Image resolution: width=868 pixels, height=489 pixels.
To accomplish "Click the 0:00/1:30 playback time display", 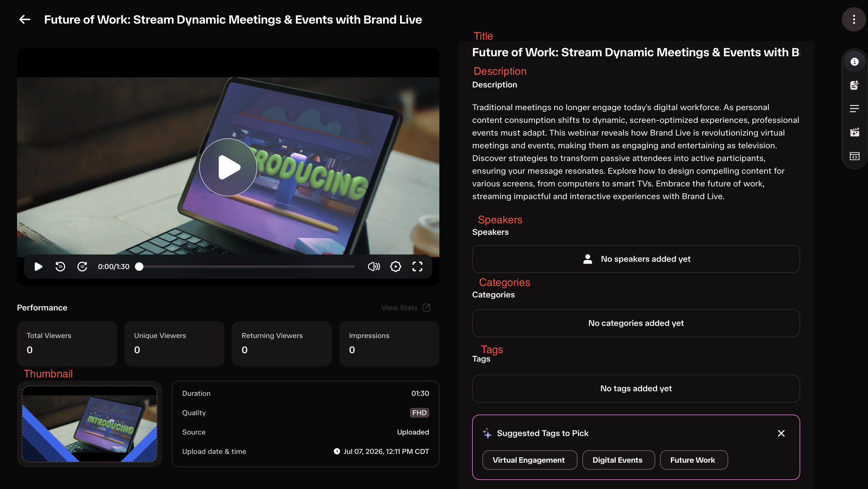I will [113, 267].
